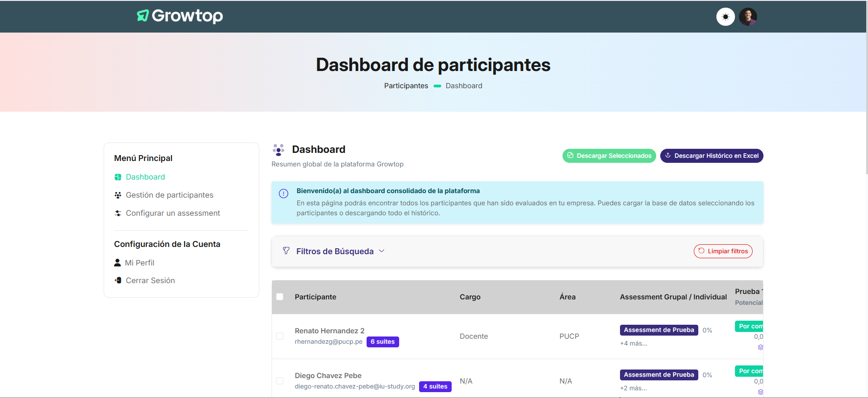Click the 4 suites badge

pos(435,387)
